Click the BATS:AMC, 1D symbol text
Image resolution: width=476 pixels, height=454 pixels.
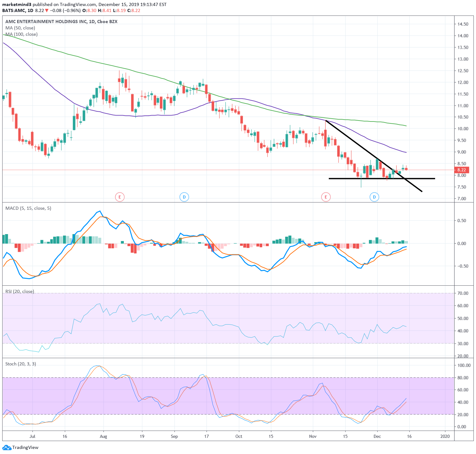click(18, 10)
